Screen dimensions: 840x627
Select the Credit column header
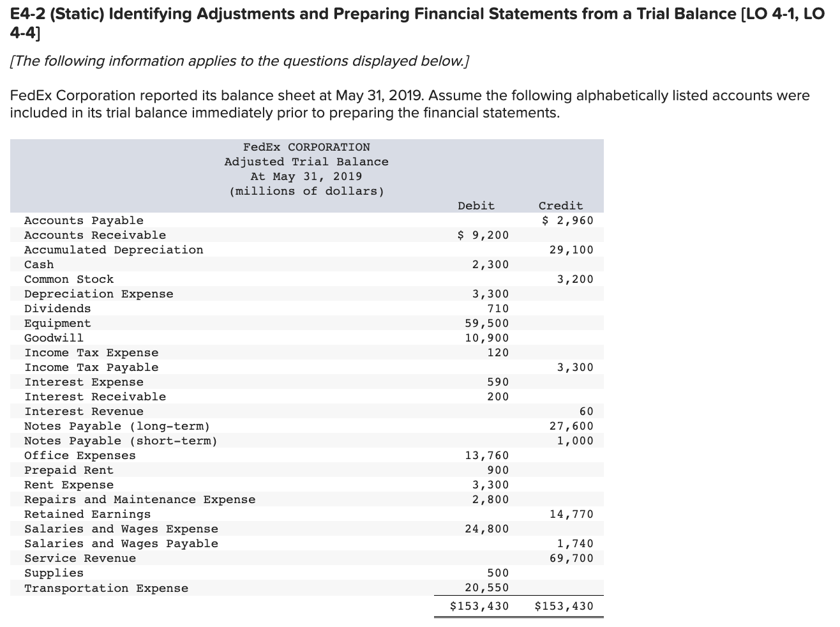pos(560,206)
